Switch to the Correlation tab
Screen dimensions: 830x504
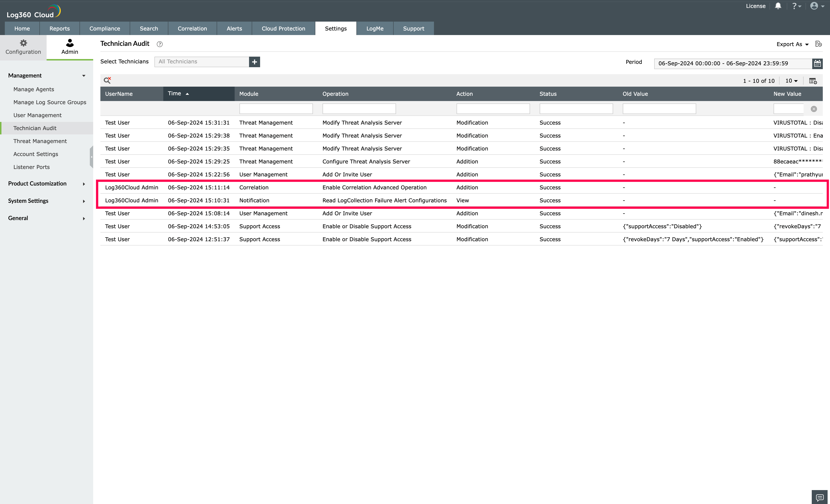pyautogui.click(x=192, y=29)
